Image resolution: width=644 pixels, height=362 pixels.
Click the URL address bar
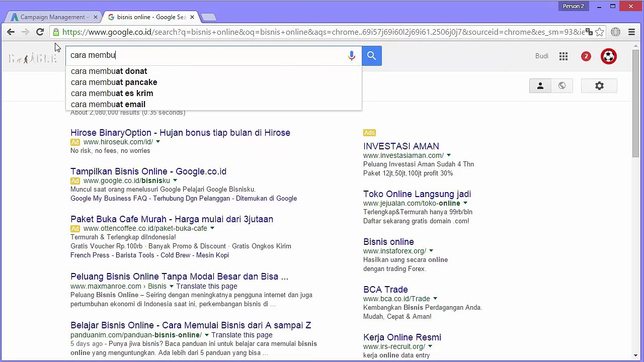coord(322,32)
